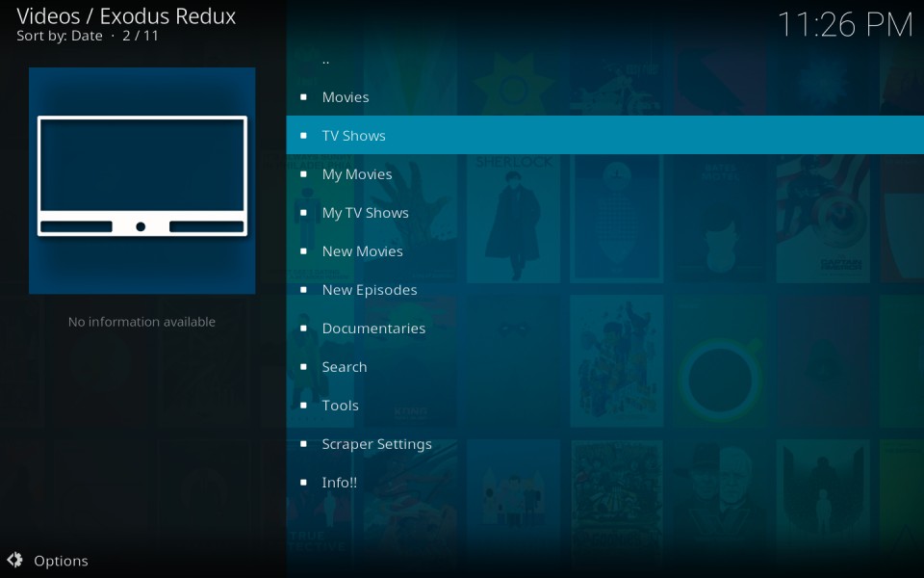Click the bullet icon beside Documentaries

coord(303,328)
